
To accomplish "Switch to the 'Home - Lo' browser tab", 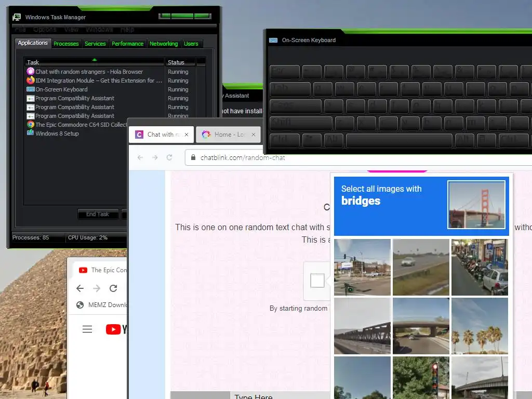I will [x=229, y=135].
